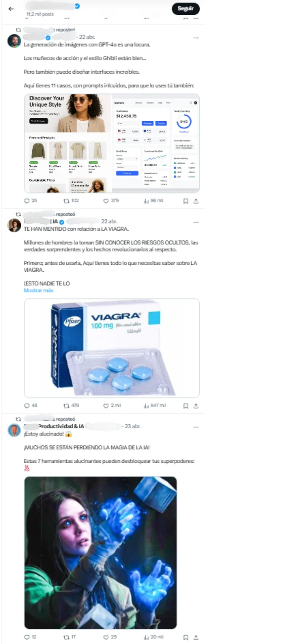Click the Seguir follow button
The width and height of the screenshot is (297, 644).
pyautogui.click(x=186, y=8)
